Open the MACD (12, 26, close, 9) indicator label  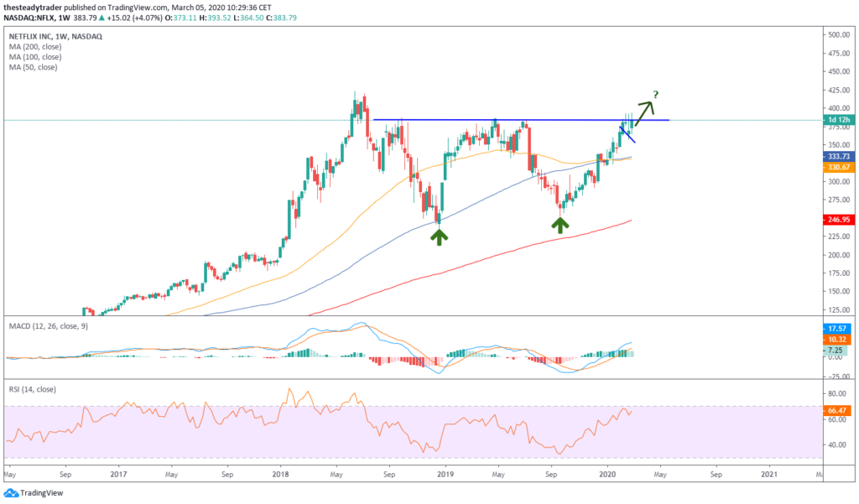[x=48, y=326]
